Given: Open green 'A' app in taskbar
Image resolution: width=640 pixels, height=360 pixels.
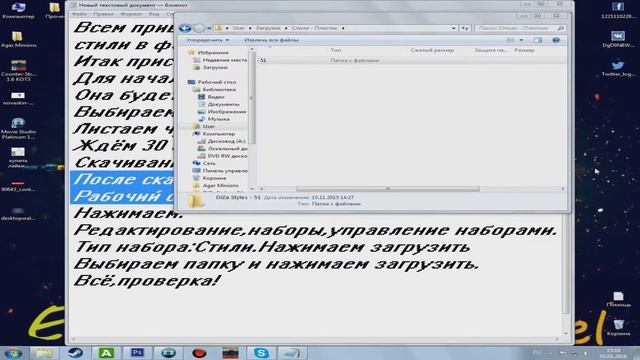Looking at the screenshot, I should click(106, 353).
